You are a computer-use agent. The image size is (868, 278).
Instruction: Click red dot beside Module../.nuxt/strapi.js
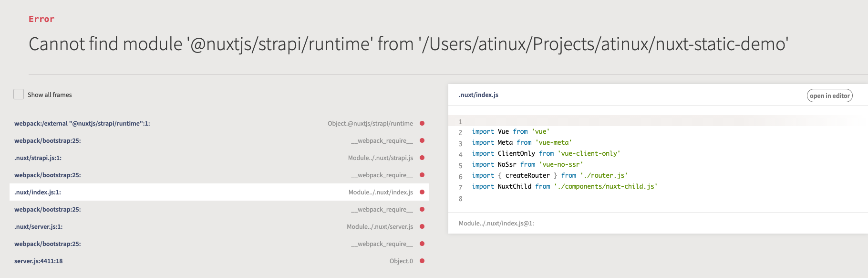pyautogui.click(x=422, y=158)
